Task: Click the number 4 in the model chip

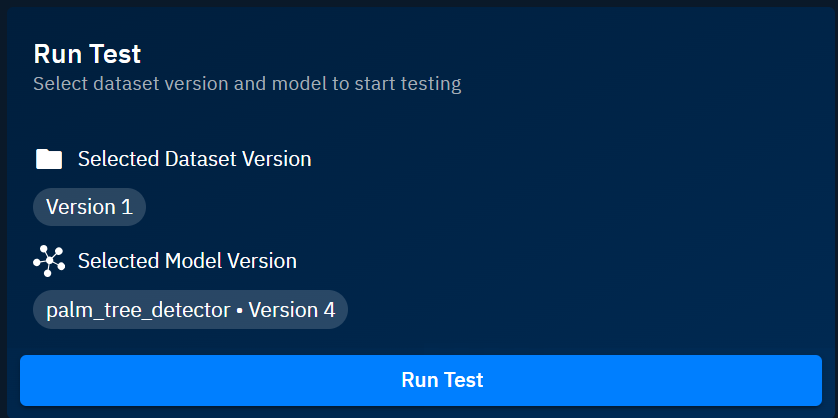Action: pos(329,310)
